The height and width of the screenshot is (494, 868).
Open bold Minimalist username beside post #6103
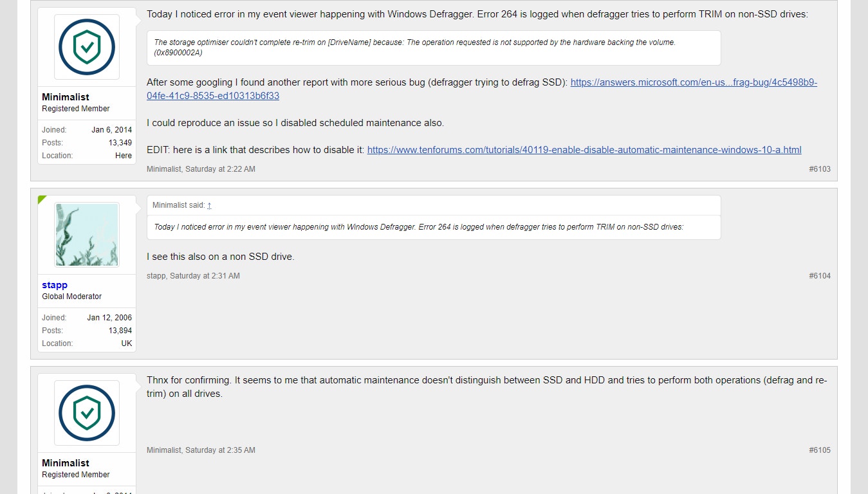pyautogui.click(x=66, y=97)
